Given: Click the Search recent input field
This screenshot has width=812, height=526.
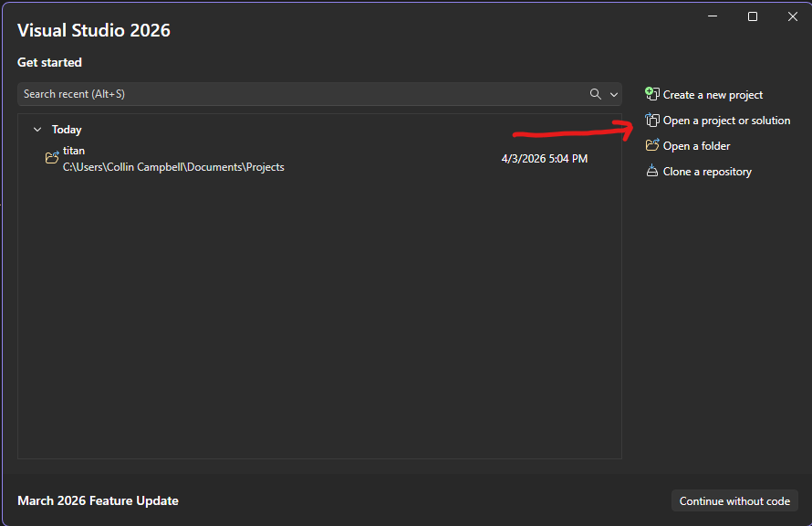Looking at the screenshot, I should [x=274, y=94].
